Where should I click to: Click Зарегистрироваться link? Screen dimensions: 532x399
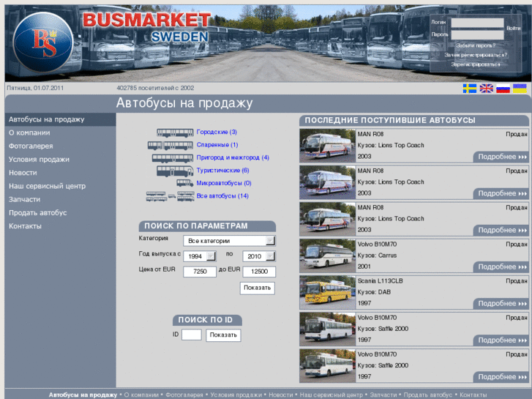coord(476,64)
